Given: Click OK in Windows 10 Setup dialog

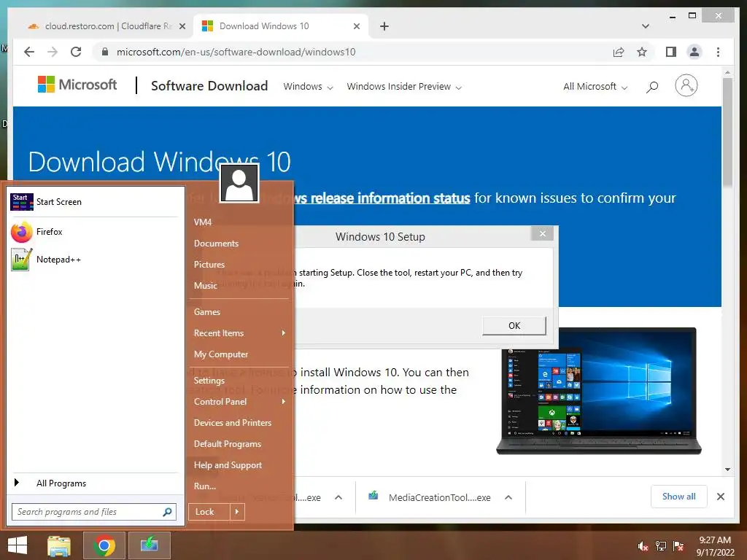Looking at the screenshot, I should click(x=514, y=326).
